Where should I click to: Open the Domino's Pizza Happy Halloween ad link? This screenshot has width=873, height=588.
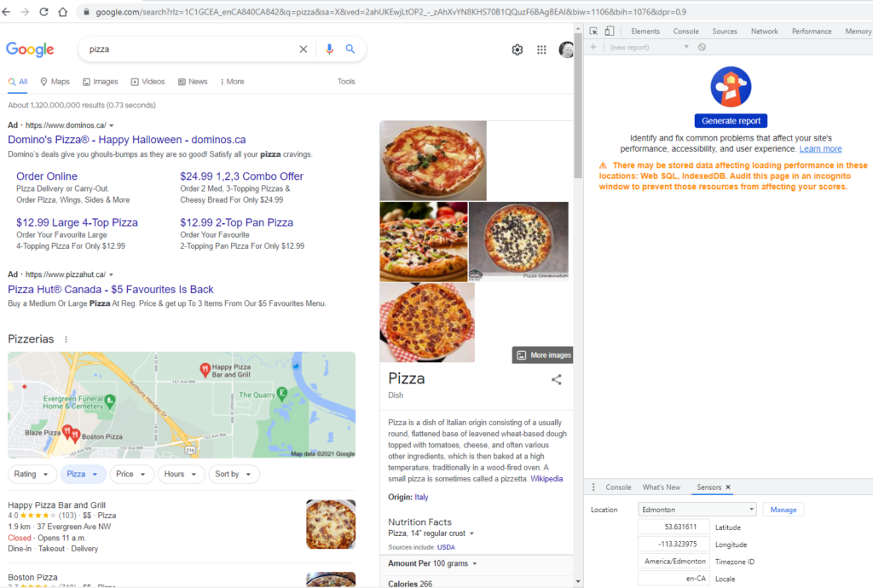click(x=127, y=140)
